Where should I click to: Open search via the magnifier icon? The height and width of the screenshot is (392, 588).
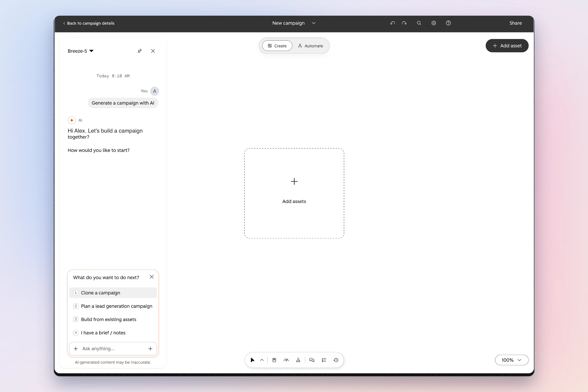click(x=419, y=23)
